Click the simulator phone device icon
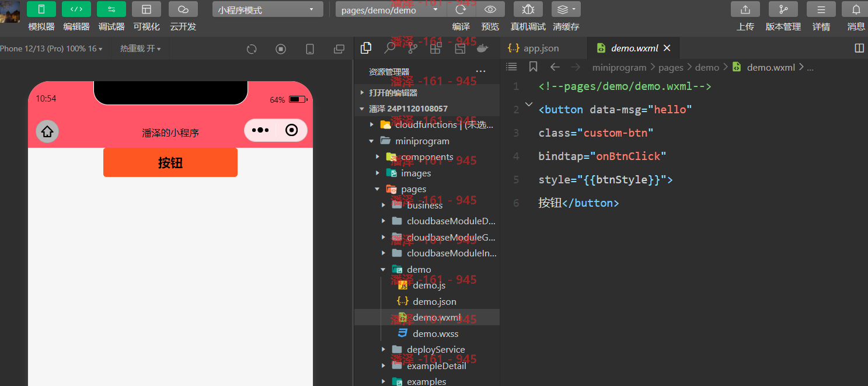Viewport: 868px width, 386px height. point(310,49)
